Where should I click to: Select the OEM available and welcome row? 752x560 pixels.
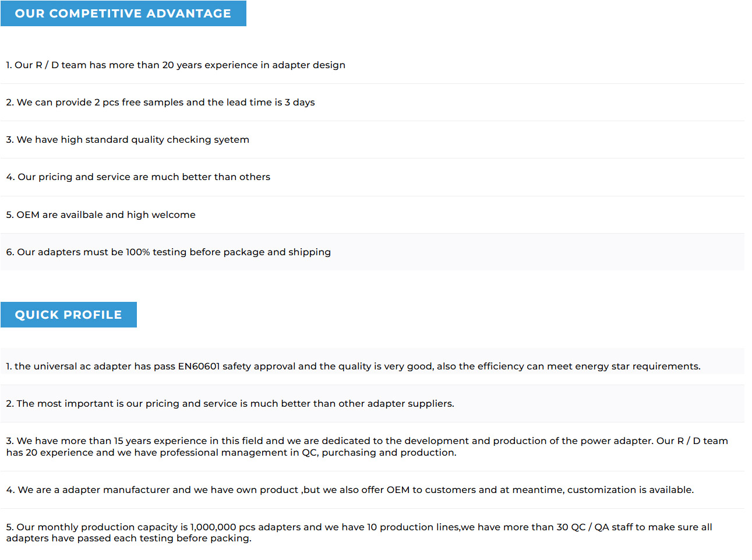pos(372,215)
